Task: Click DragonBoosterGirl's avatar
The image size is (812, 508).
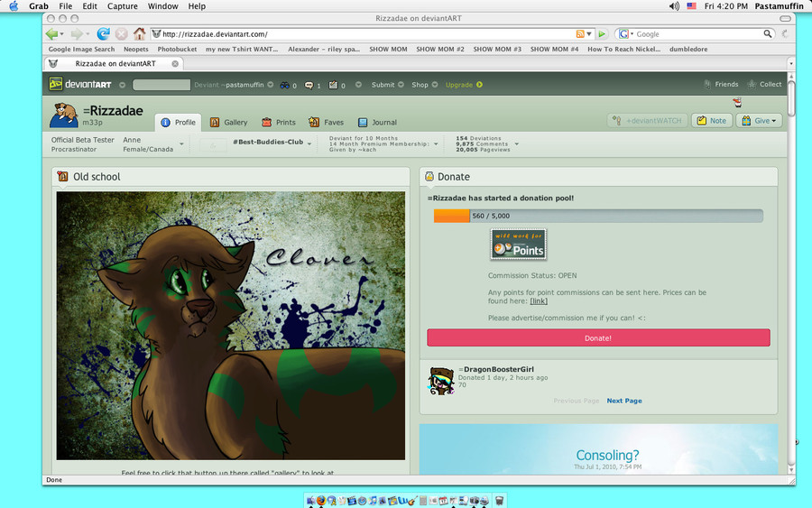Action: (441, 381)
